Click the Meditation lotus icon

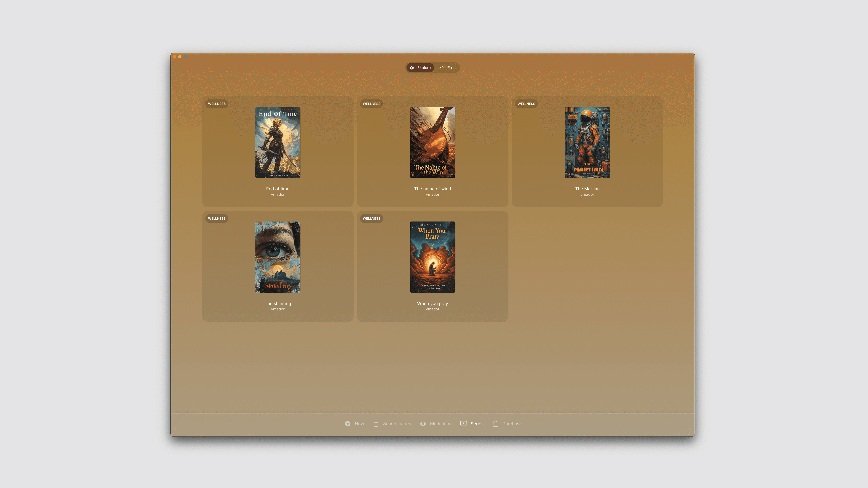(x=423, y=424)
